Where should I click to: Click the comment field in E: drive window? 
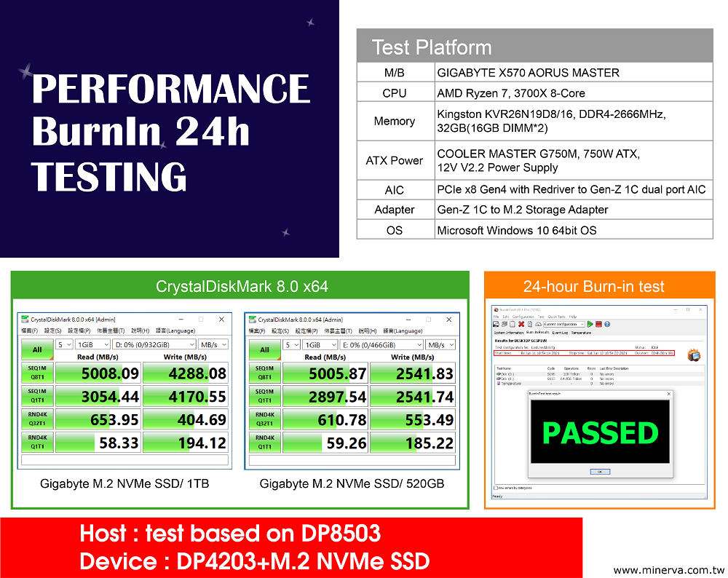tap(352, 459)
